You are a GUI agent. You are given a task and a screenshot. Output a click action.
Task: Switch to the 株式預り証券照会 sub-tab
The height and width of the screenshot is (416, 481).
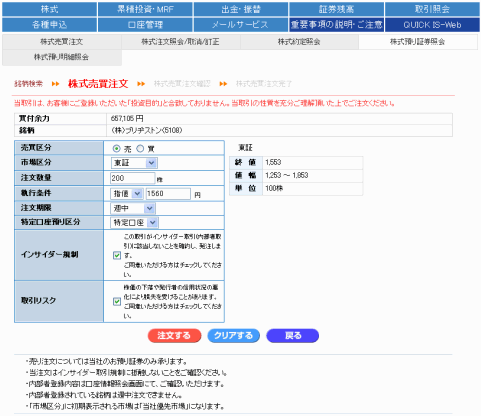pos(418,42)
